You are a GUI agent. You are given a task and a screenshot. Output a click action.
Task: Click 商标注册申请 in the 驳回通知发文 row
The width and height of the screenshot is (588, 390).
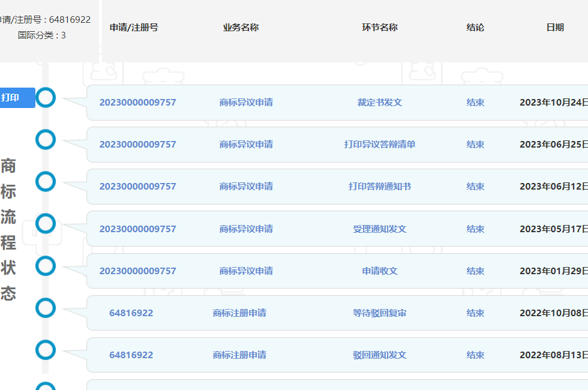pyautogui.click(x=239, y=355)
